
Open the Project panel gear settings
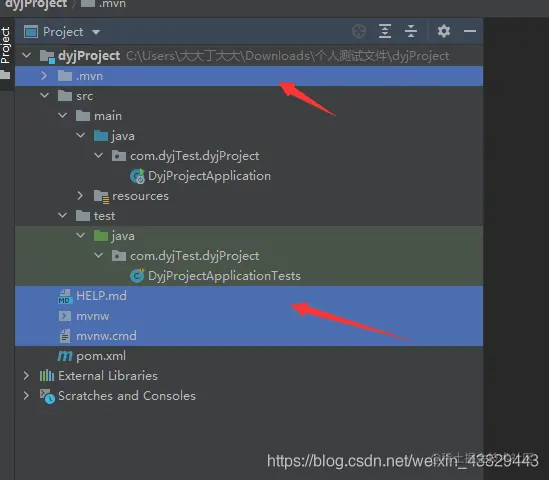pos(444,32)
